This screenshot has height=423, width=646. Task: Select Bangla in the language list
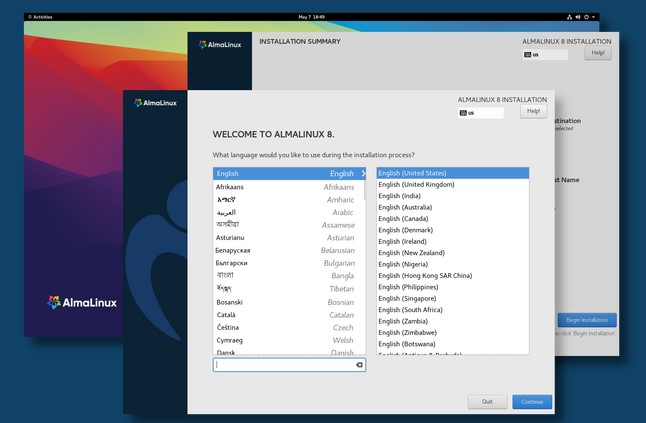[x=288, y=276]
